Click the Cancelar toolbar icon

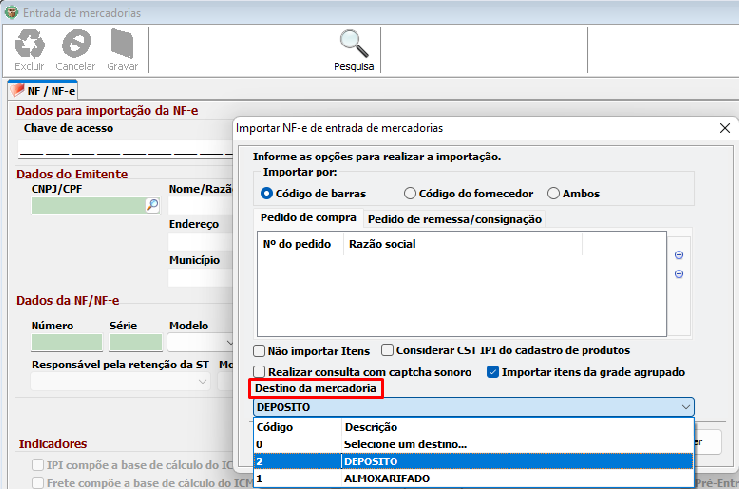coord(76,44)
